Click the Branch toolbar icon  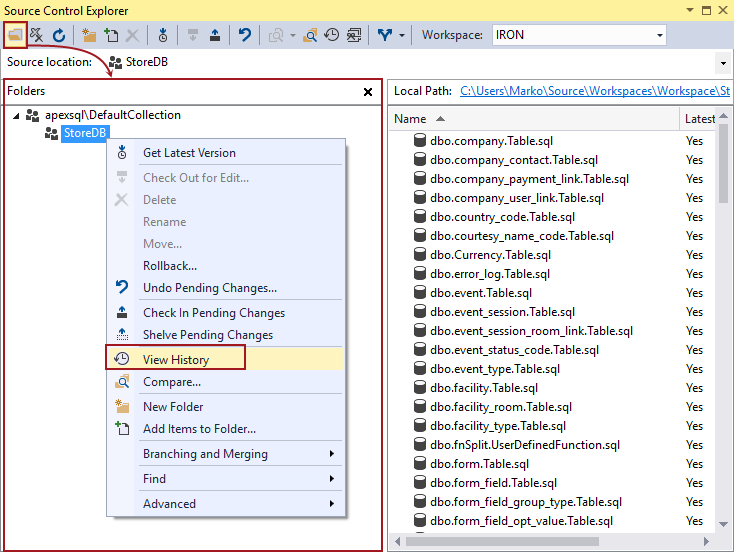tap(385, 35)
